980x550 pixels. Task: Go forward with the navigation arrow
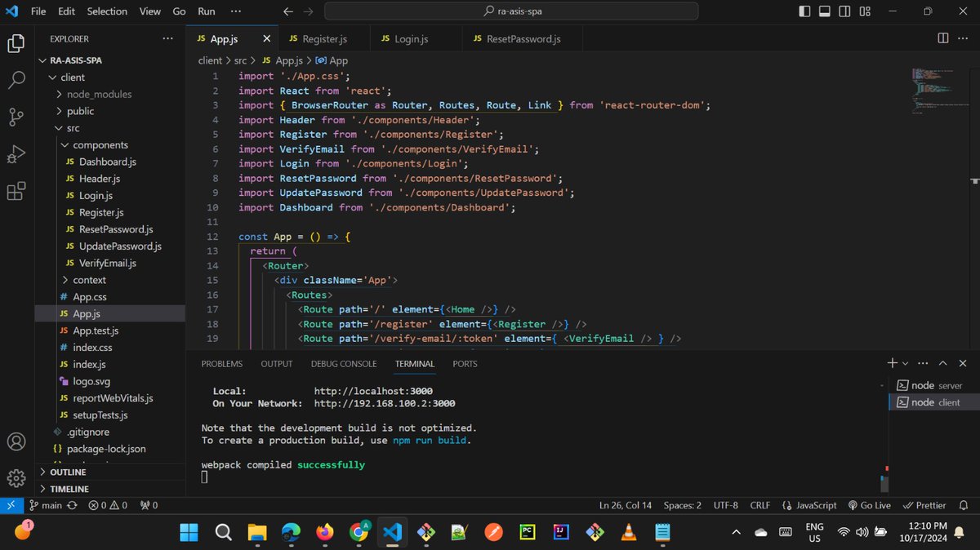coord(308,11)
